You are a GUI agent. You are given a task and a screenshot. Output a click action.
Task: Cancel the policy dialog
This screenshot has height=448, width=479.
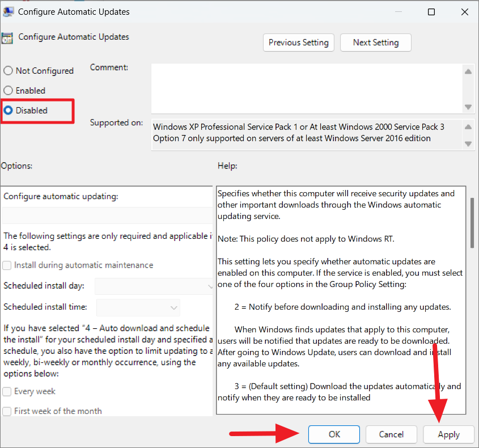click(x=391, y=434)
